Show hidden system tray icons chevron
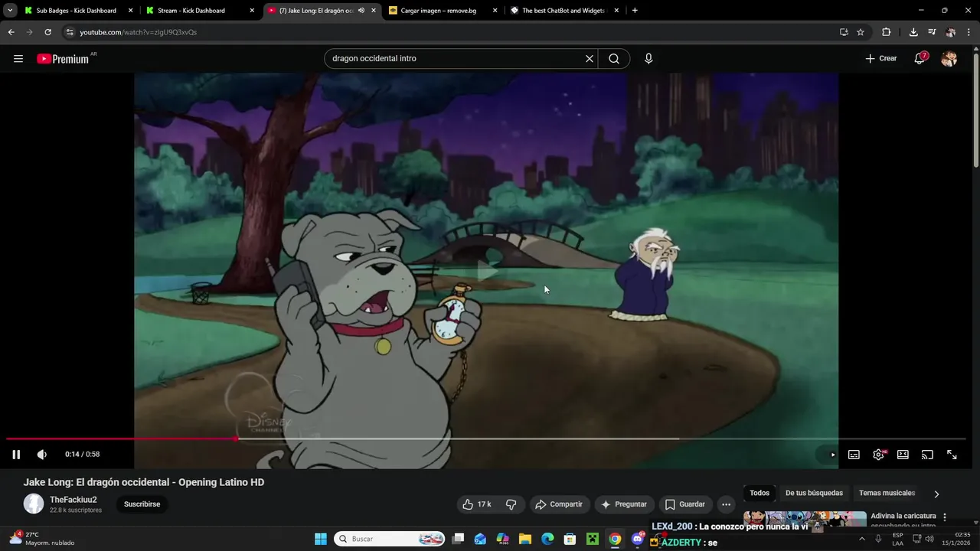 [x=862, y=539]
